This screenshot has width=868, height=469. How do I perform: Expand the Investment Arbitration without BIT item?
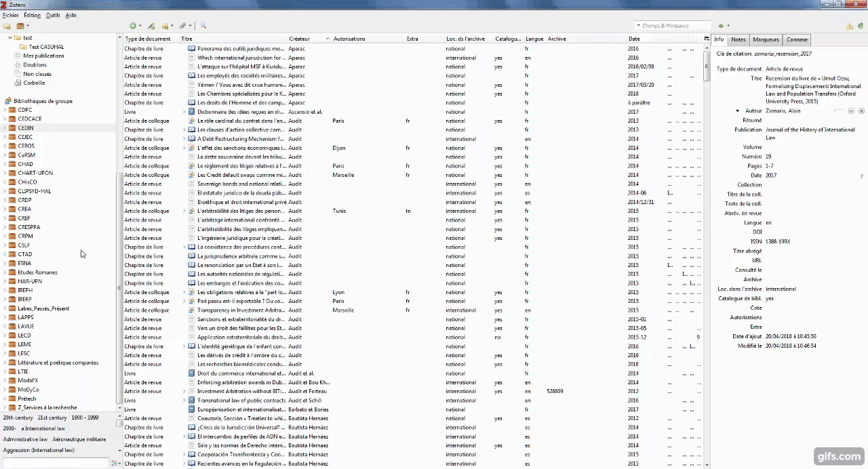(184, 391)
